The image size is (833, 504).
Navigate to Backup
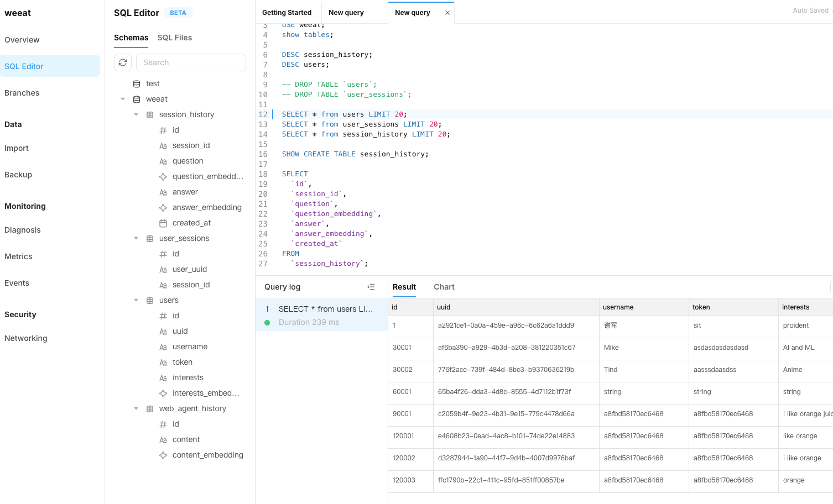[x=18, y=175]
